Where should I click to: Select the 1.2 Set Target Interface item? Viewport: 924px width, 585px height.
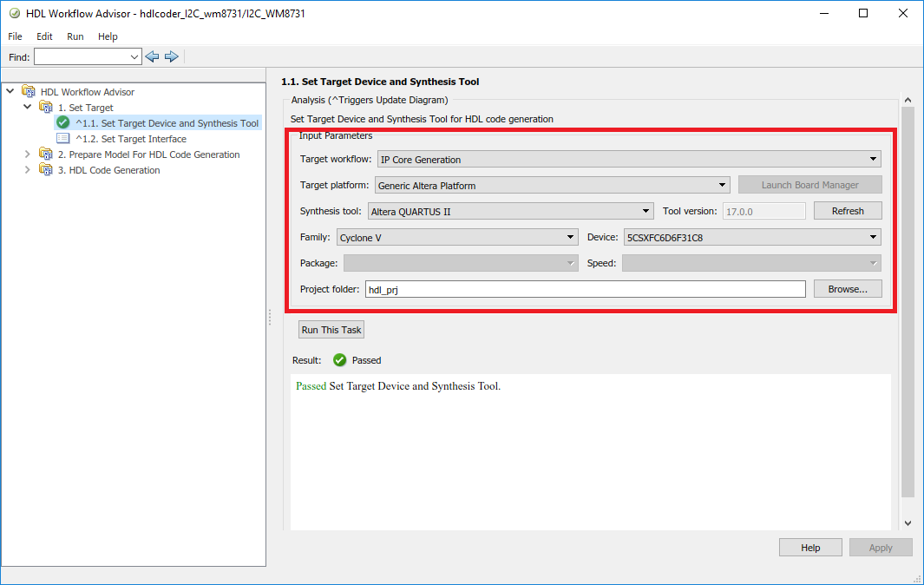tap(131, 139)
